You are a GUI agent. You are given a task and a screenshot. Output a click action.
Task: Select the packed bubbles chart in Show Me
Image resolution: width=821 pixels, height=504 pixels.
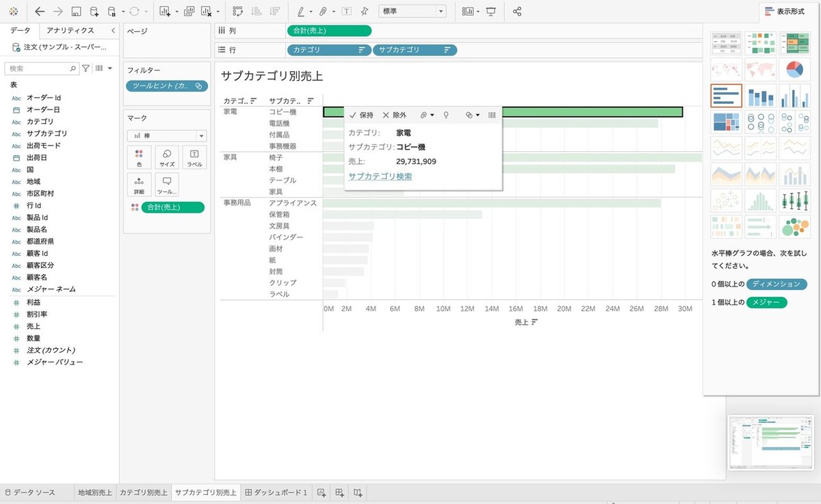point(794,226)
